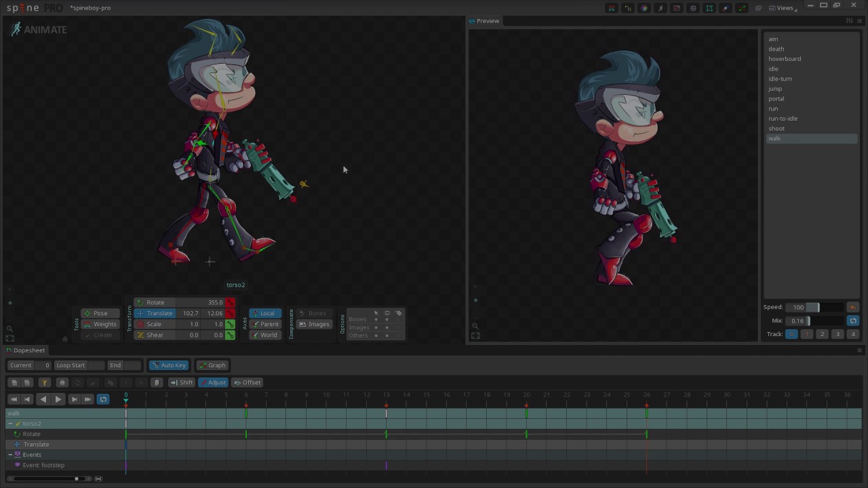
Task: Click the red key icon next to Translate
Action: (231, 313)
